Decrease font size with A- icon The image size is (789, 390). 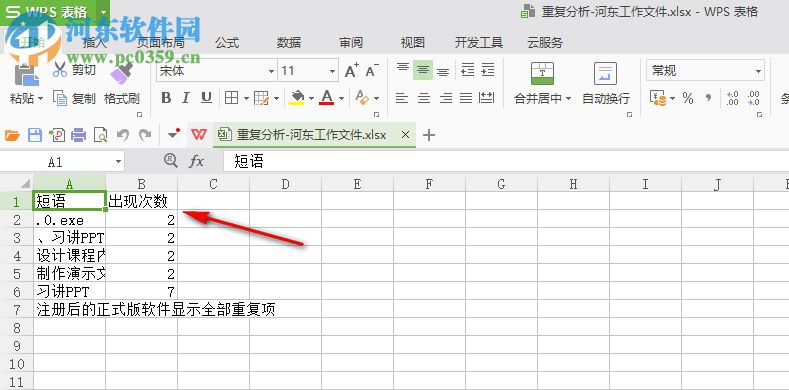[372, 70]
